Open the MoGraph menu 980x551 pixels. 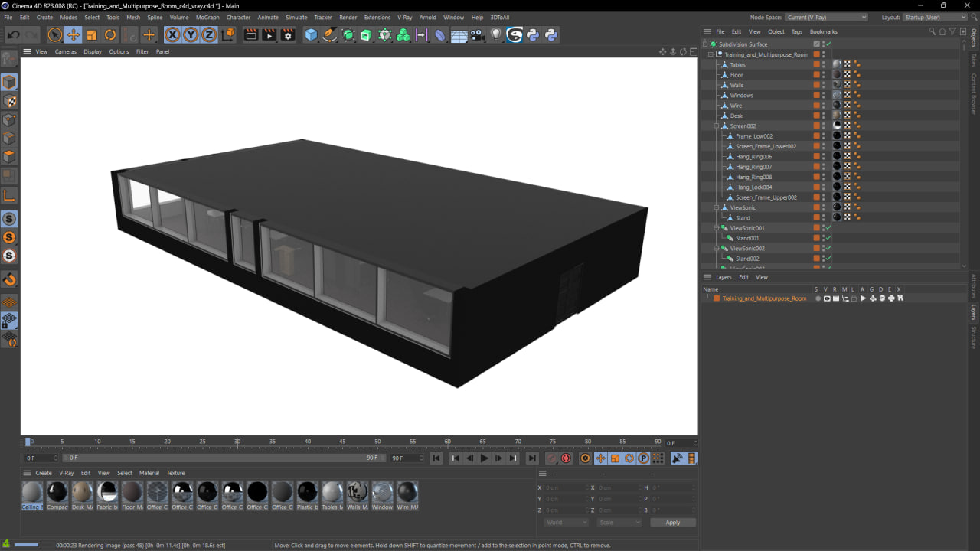click(x=207, y=17)
